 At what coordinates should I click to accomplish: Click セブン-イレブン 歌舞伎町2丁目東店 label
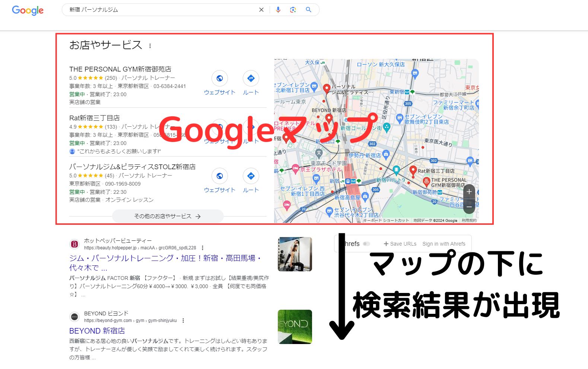click(427, 119)
